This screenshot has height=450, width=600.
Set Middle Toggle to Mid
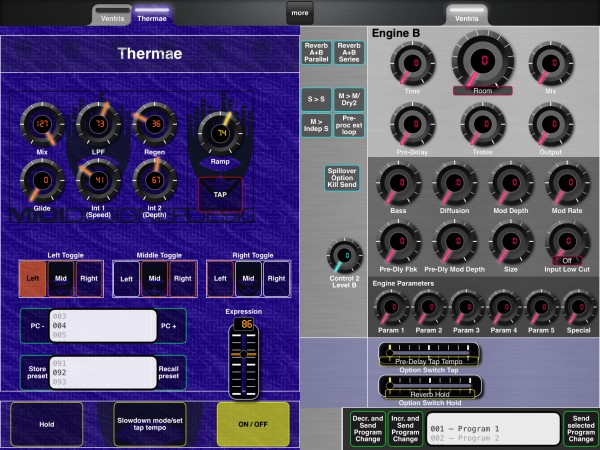[155, 279]
